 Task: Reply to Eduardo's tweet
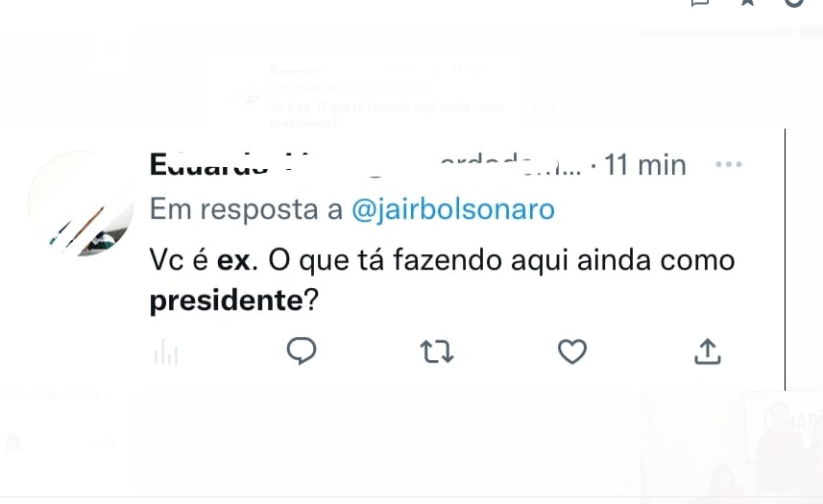coord(302,352)
